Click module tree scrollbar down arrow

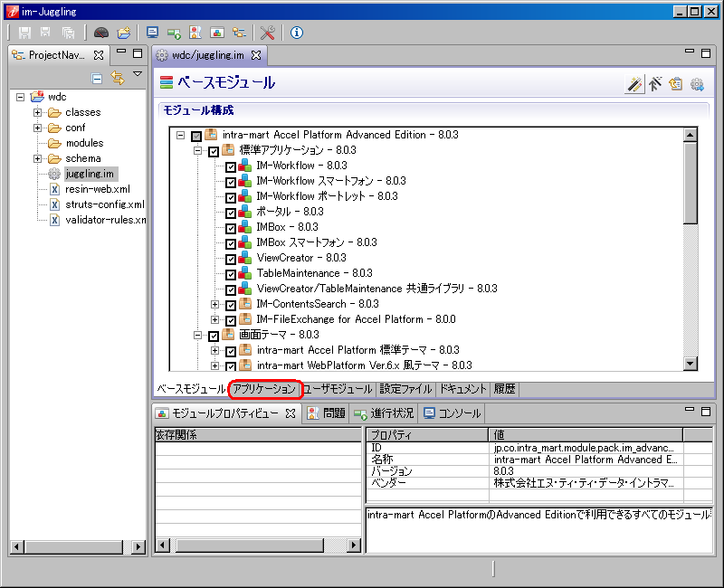(x=691, y=364)
